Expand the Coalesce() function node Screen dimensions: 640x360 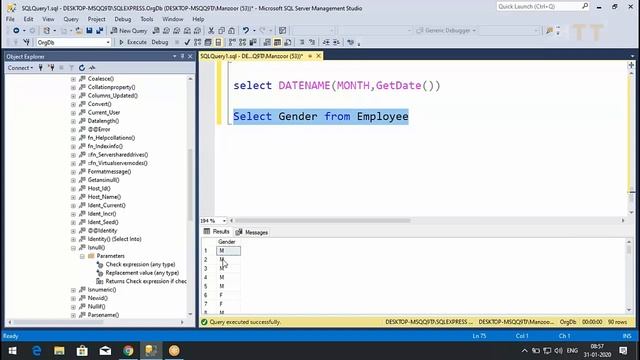click(x=73, y=79)
